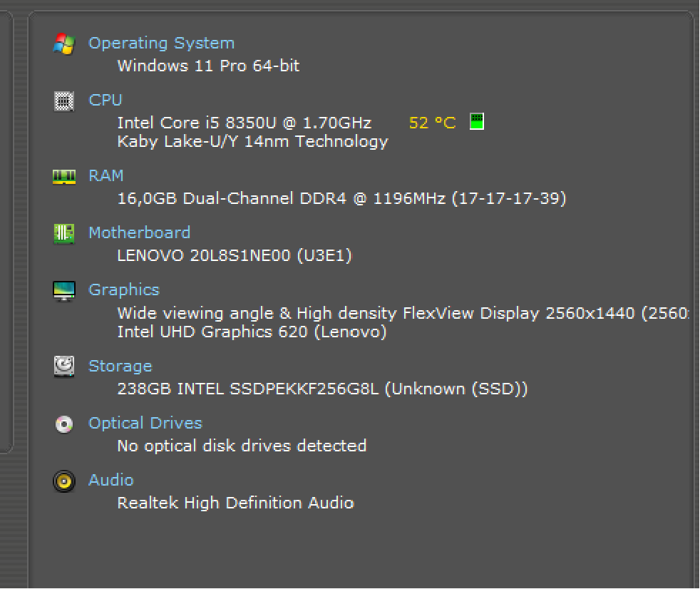Expand the RAM section details
Viewport: 700px width, 589px height.
tap(105, 175)
